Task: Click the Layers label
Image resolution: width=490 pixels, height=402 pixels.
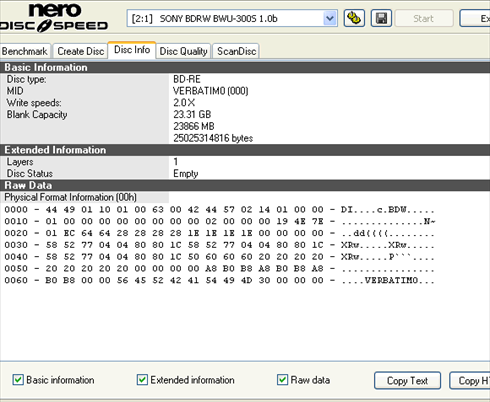Action: tap(20, 162)
